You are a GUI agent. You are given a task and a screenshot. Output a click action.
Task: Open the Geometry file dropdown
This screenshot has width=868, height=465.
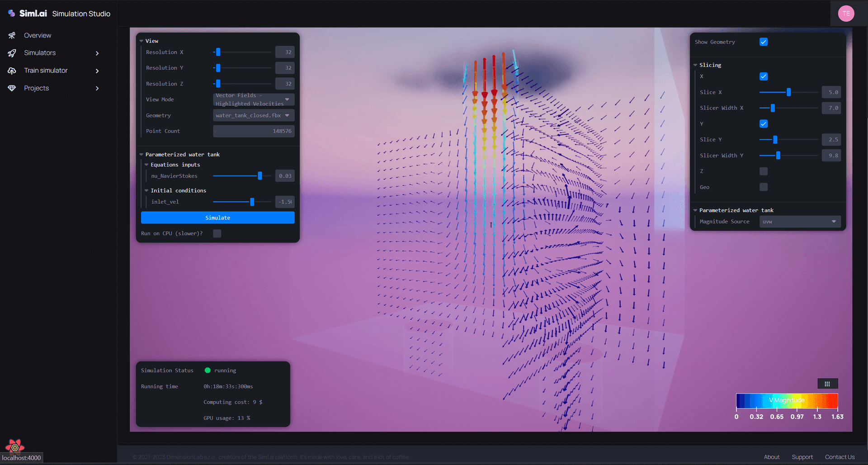point(253,115)
